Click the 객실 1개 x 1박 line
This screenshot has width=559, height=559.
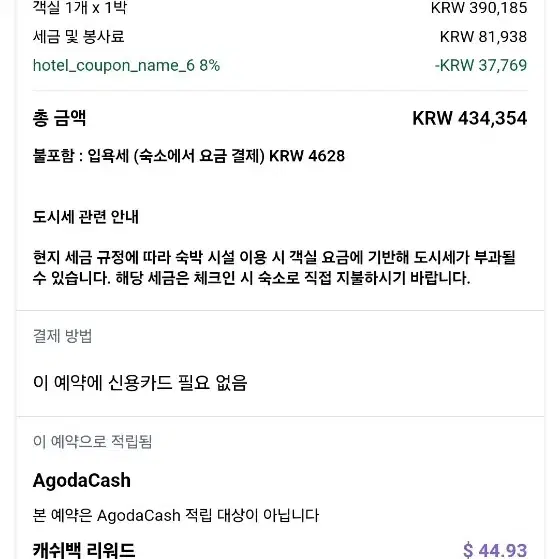tap(80, 8)
